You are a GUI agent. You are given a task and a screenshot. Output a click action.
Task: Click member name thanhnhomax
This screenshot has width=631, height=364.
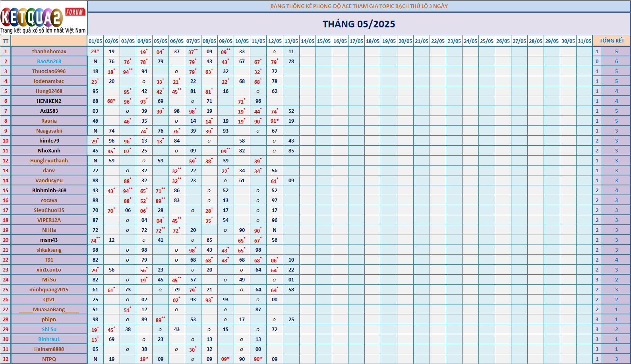(49, 51)
